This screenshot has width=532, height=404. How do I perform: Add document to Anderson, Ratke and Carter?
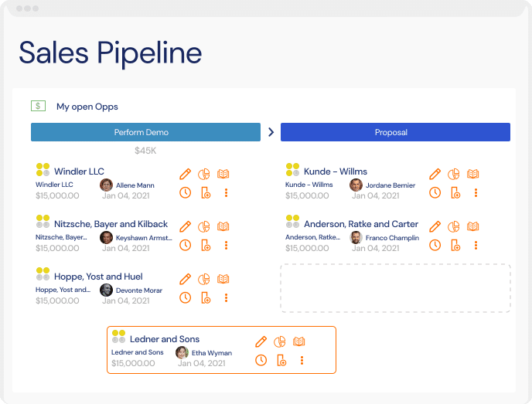coord(455,245)
